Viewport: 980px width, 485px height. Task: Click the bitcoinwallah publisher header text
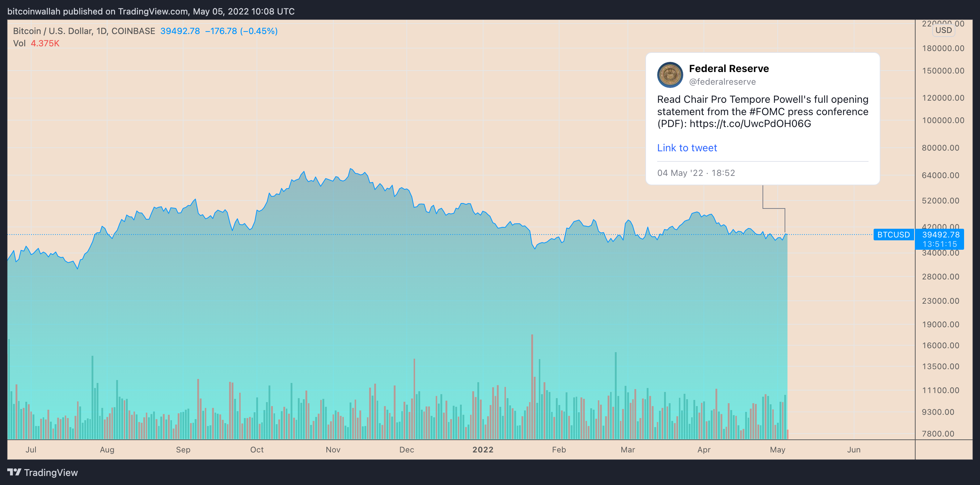[x=151, y=12]
